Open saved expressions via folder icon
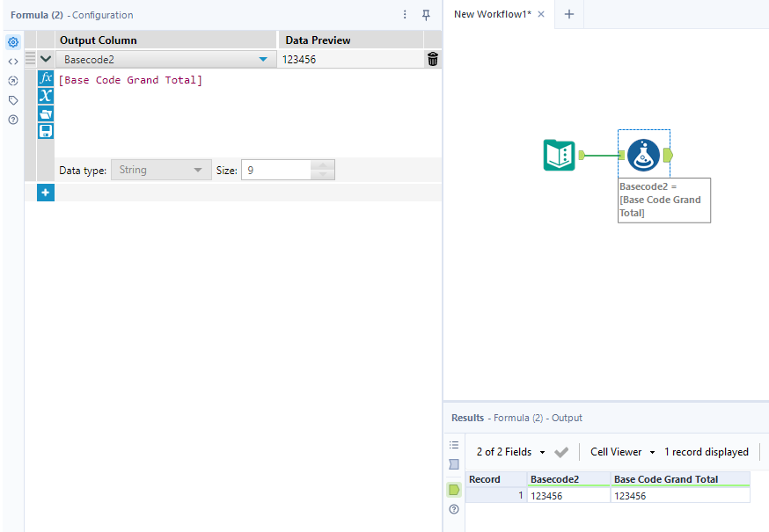Screen dimensions: 769x532 (x=45, y=113)
